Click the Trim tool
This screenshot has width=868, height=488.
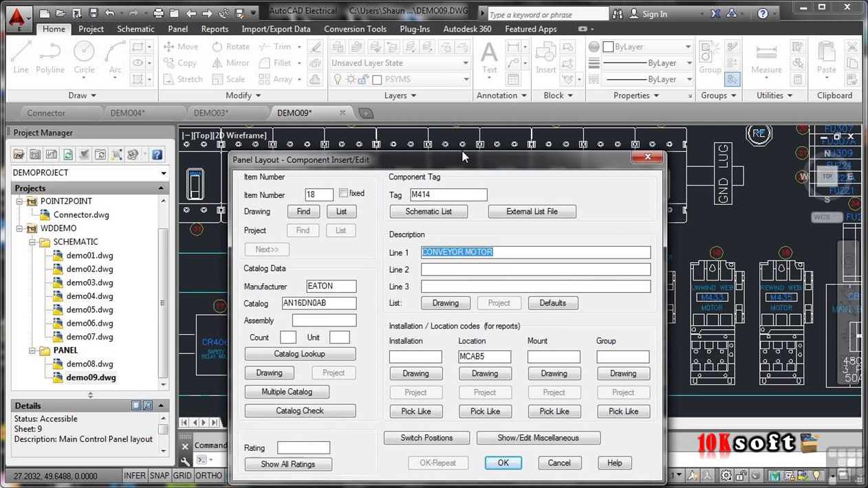pos(275,47)
